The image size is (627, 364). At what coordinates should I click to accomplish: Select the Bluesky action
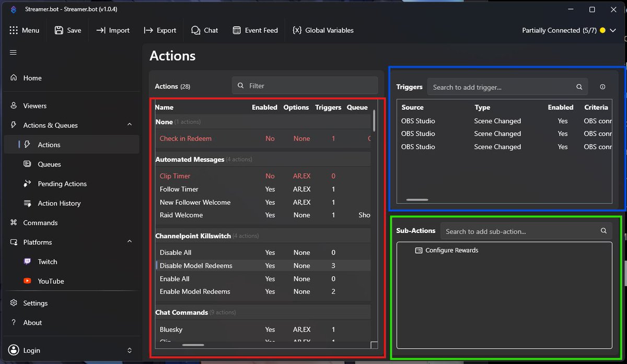coord(263,330)
